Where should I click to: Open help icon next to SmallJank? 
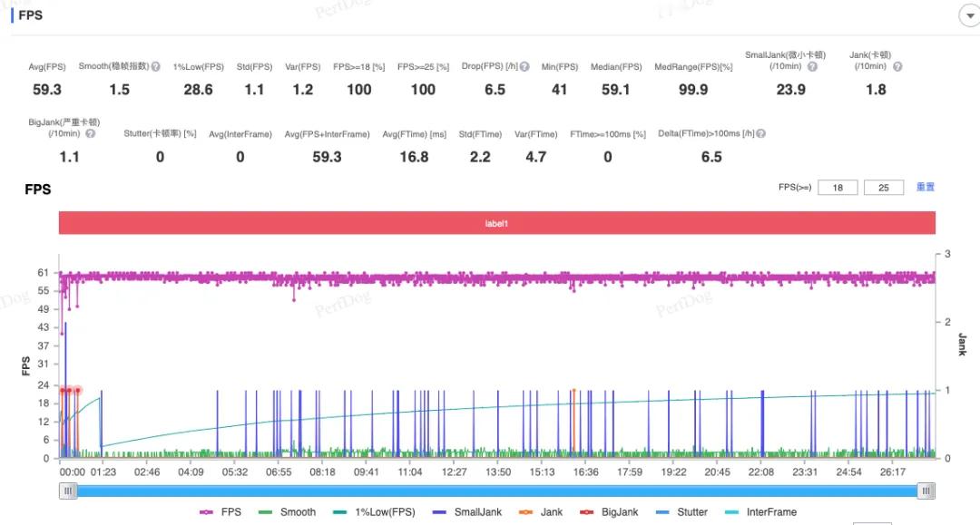point(812,66)
